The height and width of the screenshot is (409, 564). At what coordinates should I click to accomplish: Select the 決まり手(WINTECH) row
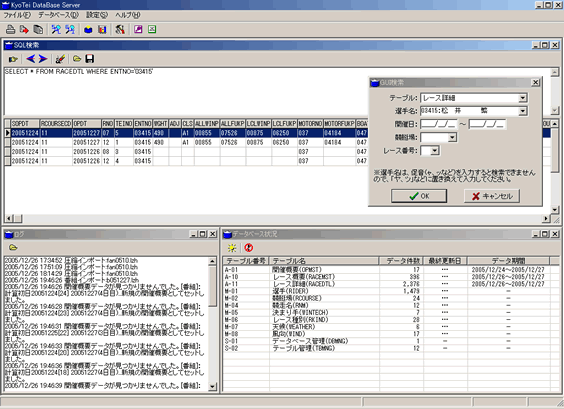point(391,313)
